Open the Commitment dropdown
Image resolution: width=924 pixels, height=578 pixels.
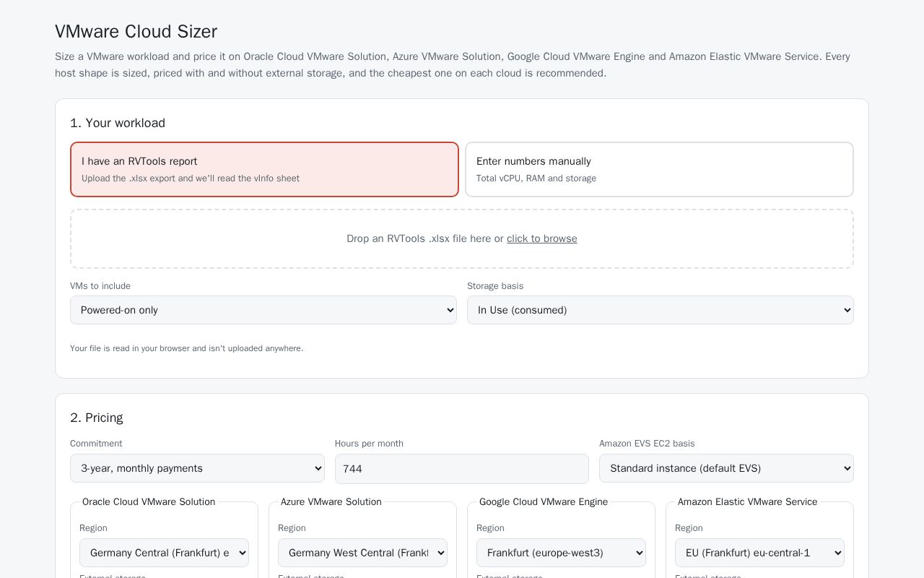point(197,468)
